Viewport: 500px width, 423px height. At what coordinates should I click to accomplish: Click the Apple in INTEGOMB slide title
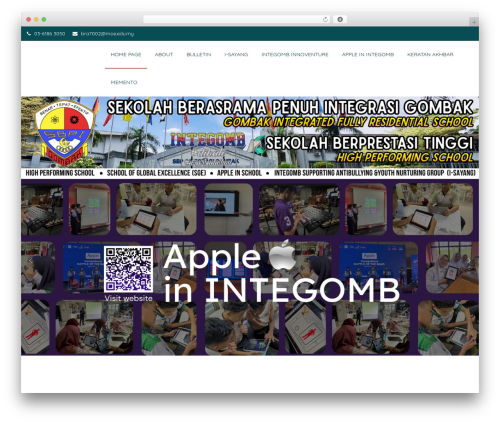coord(282,273)
